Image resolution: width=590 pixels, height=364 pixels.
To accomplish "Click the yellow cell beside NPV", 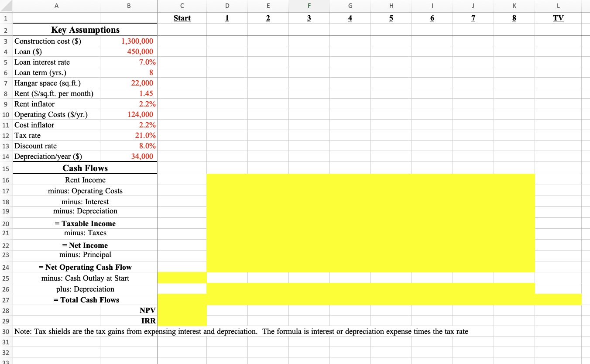I will [x=182, y=310].
